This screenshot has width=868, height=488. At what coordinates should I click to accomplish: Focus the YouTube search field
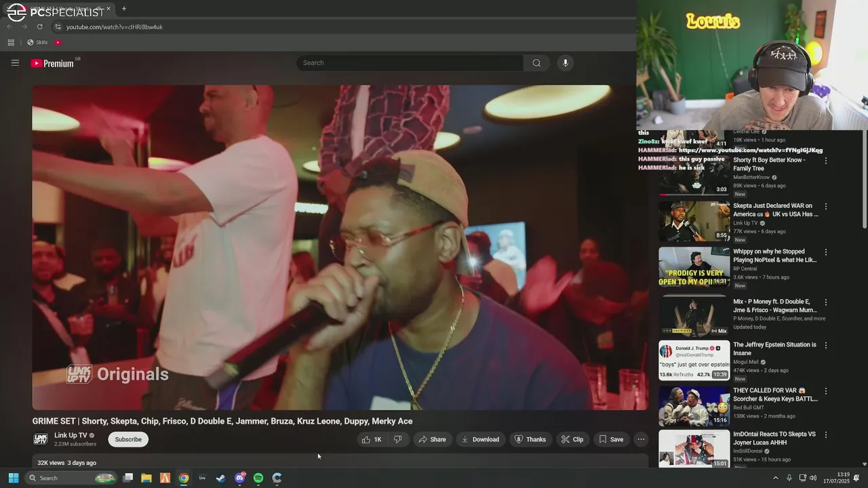[410, 63]
